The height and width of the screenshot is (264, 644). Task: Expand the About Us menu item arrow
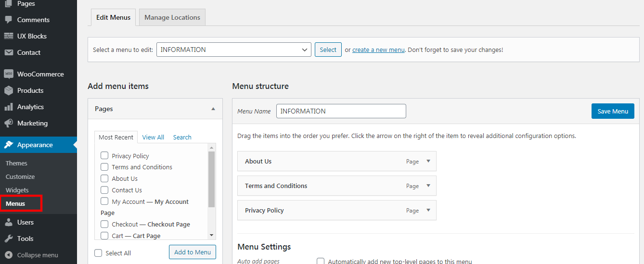point(428,161)
